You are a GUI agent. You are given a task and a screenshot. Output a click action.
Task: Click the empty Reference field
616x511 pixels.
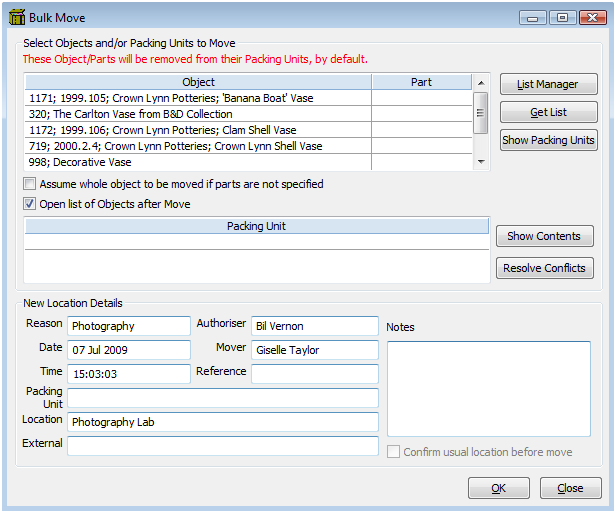point(315,374)
